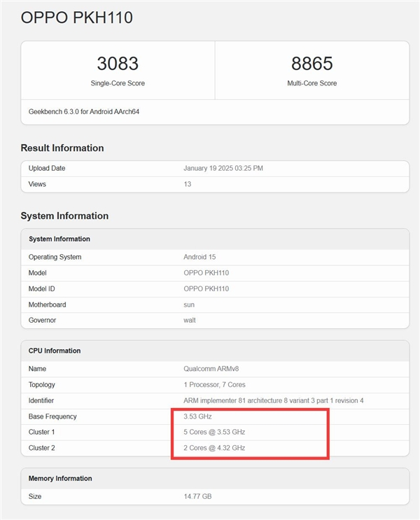Click the Single-Core Score label
420x520 pixels.
(x=118, y=83)
